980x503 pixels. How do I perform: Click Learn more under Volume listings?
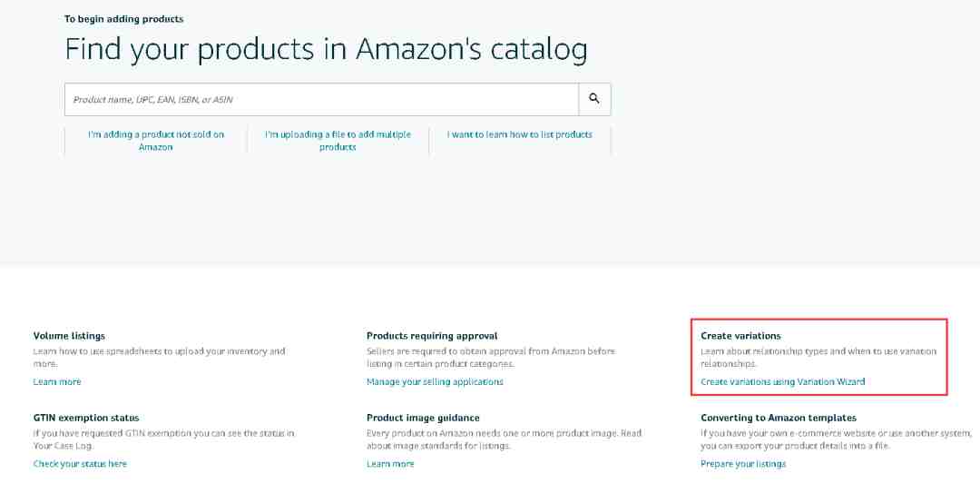coord(57,381)
